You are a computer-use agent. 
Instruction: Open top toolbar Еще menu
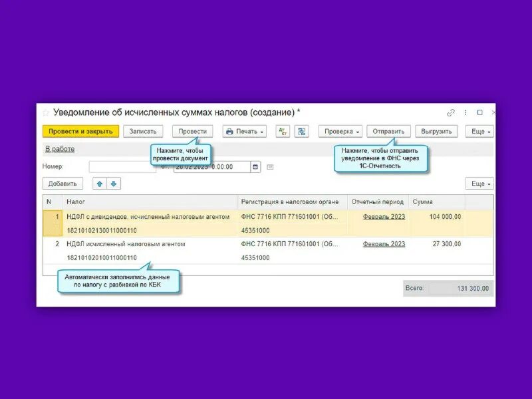pyautogui.click(x=479, y=131)
